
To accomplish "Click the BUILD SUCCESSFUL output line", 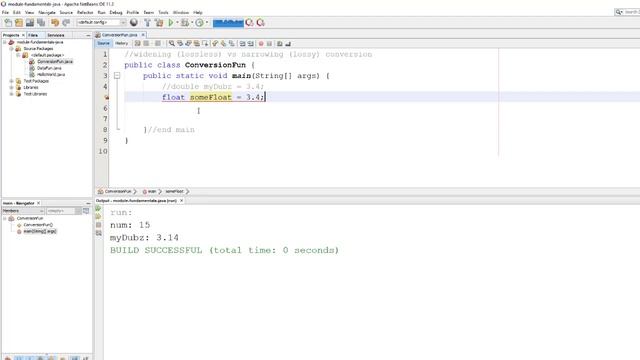I will [224, 250].
